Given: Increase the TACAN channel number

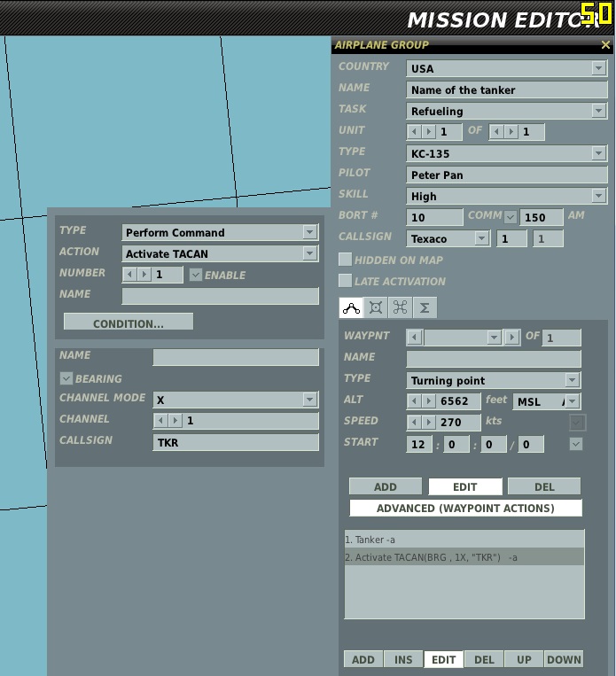Looking at the screenshot, I should [175, 420].
